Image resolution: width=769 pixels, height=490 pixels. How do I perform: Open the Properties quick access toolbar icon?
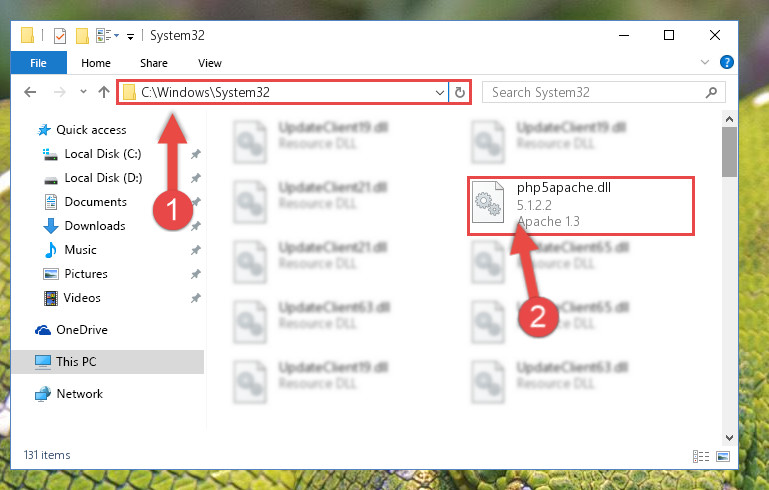click(x=60, y=35)
